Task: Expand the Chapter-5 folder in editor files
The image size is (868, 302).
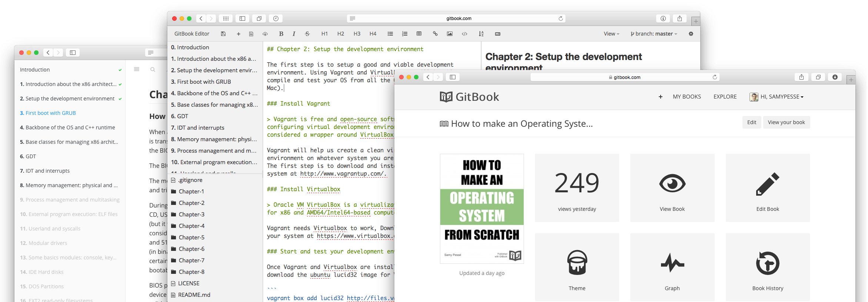Action: (x=188, y=238)
